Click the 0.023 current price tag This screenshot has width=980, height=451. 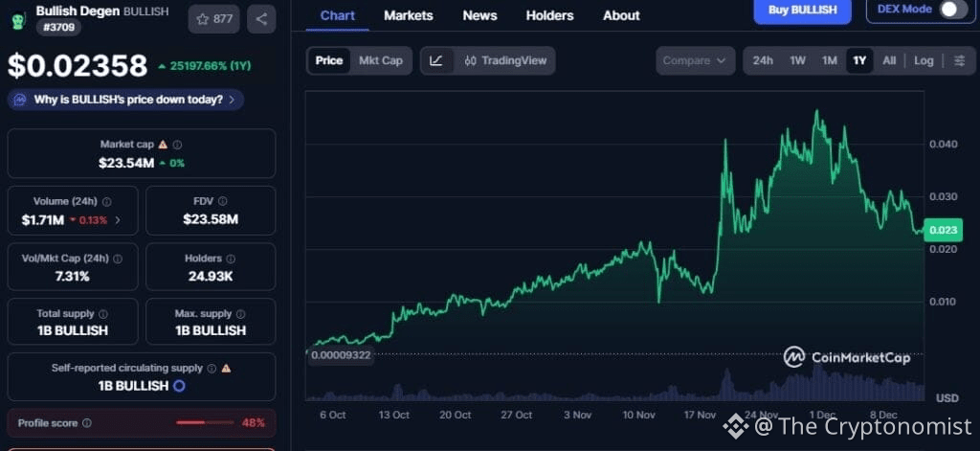point(943,230)
